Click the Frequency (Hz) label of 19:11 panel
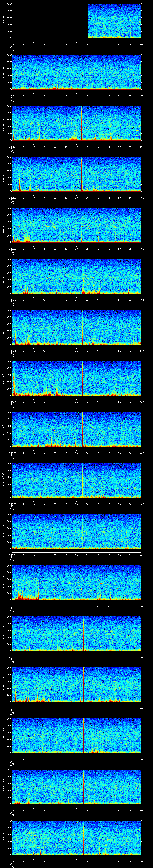 coord(3,123)
